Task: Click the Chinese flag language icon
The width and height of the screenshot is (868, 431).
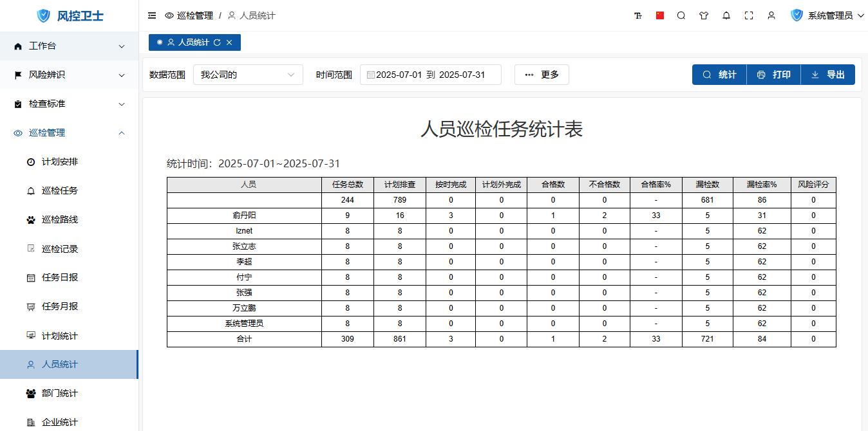Action: click(x=660, y=15)
